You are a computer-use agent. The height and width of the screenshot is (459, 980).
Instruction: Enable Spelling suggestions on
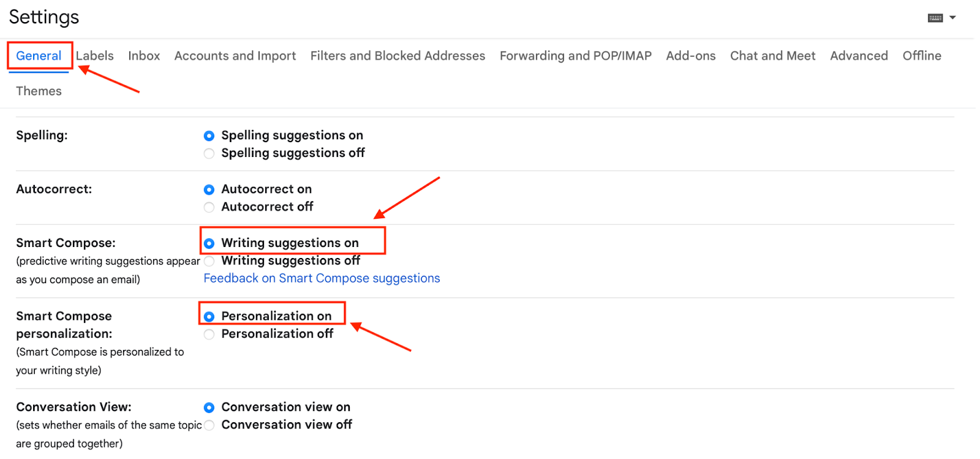(x=208, y=135)
